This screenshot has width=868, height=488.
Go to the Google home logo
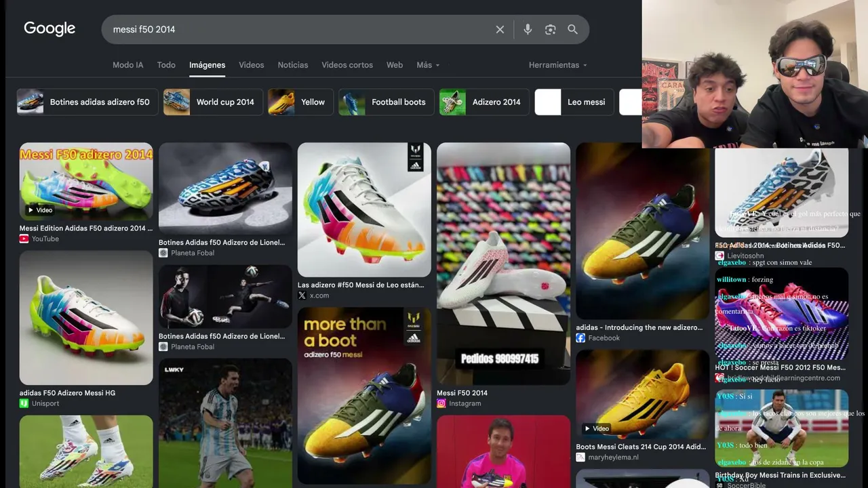50,28
